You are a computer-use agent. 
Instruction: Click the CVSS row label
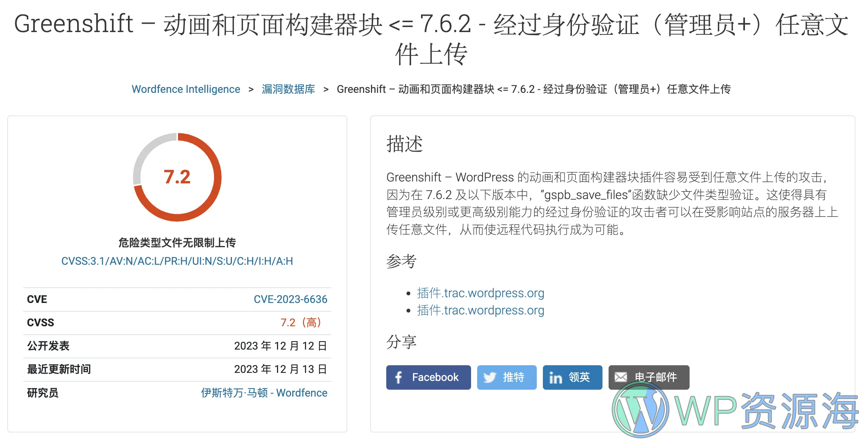point(40,322)
